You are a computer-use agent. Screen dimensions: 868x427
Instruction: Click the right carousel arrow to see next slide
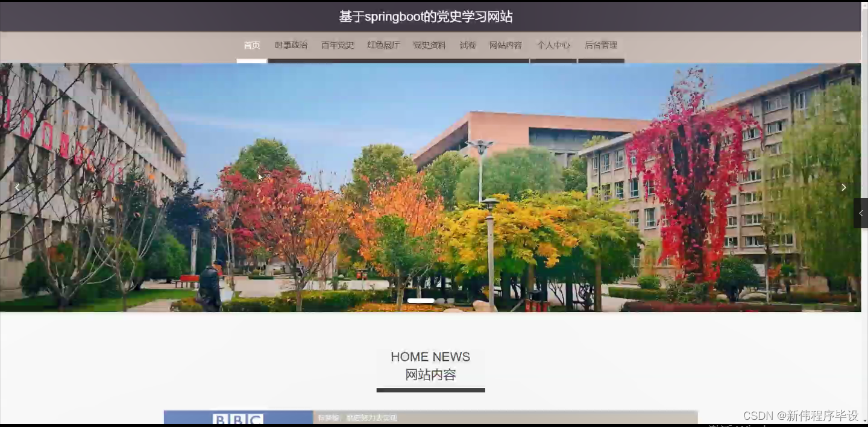pos(843,187)
